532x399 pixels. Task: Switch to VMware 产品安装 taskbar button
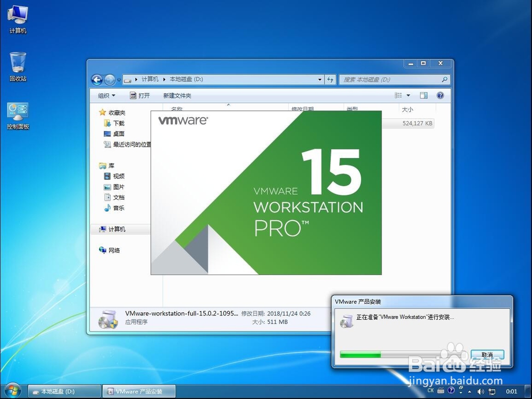pyautogui.click(x=139, y=392)
